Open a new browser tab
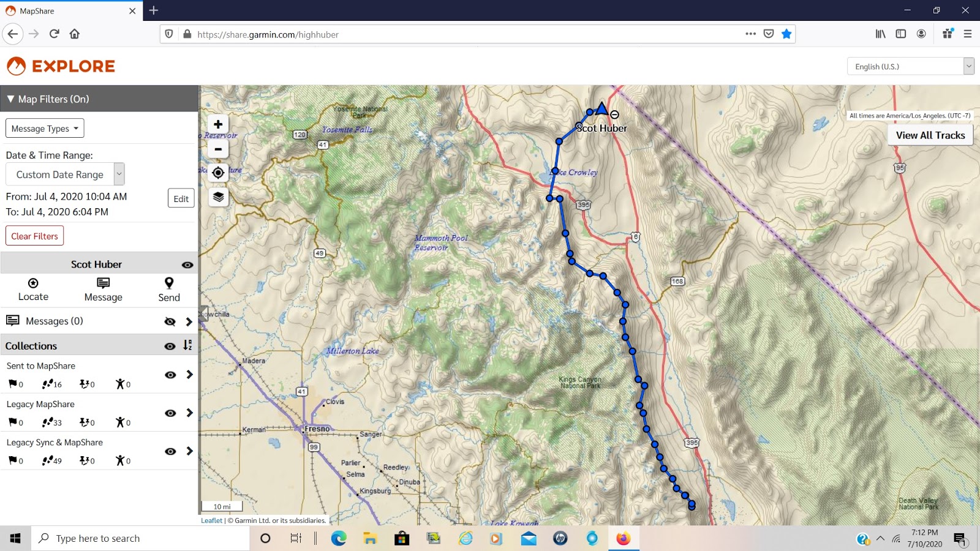Image resolution: width=980 pixels, height=551 pixels. tap(154, 10)
